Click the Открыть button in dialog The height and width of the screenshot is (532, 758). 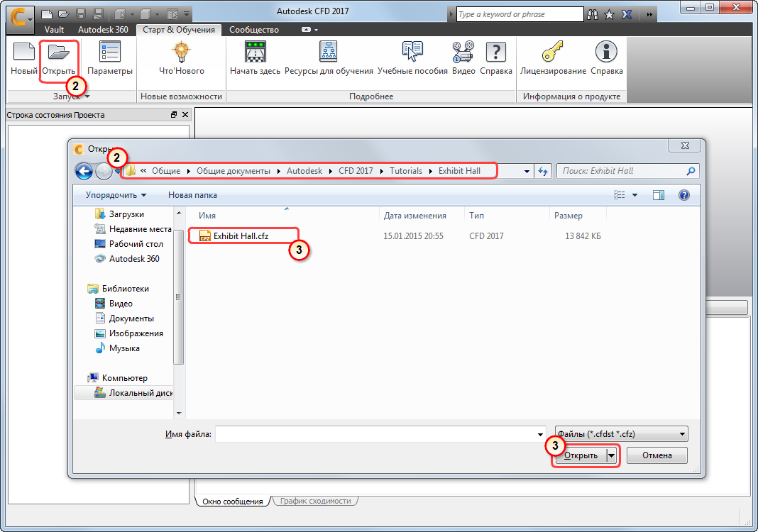[x=581, y=455]
